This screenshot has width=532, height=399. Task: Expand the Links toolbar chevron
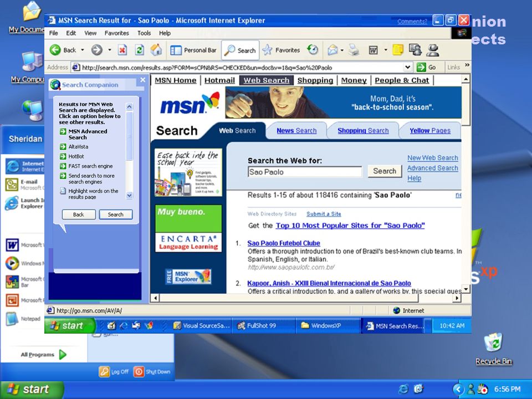[x=467, y=65]
